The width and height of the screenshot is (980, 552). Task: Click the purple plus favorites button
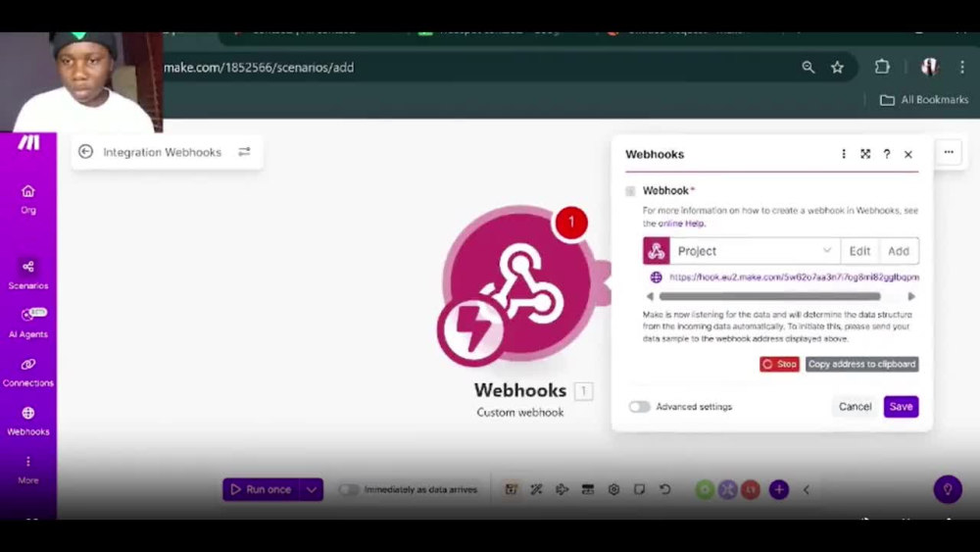point(779,489)
